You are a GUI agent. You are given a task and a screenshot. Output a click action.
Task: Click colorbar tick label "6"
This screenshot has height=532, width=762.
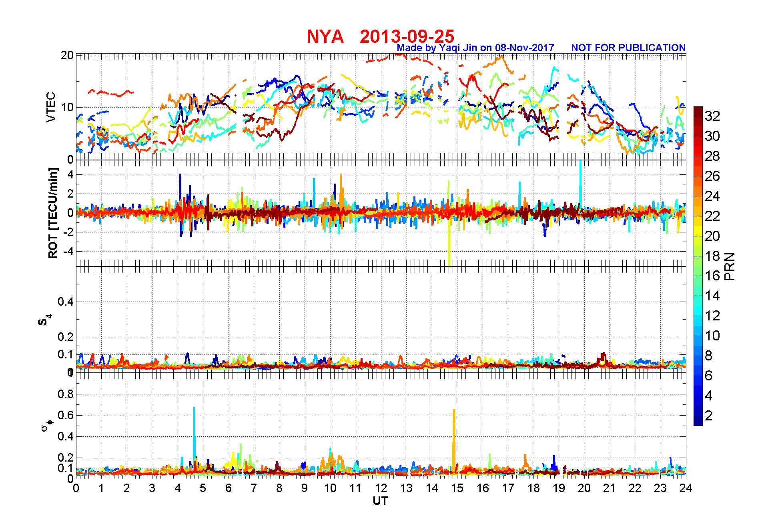709,376
